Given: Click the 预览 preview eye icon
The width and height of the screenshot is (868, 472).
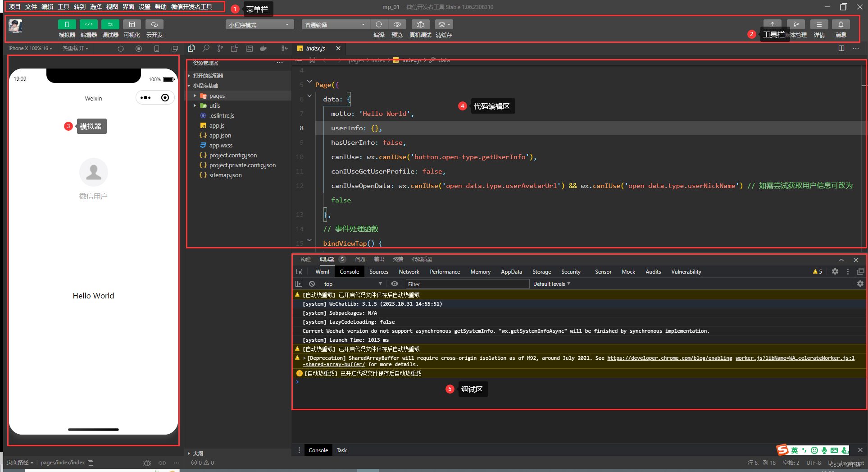Looking at the screenshot, I should point(397,24).
